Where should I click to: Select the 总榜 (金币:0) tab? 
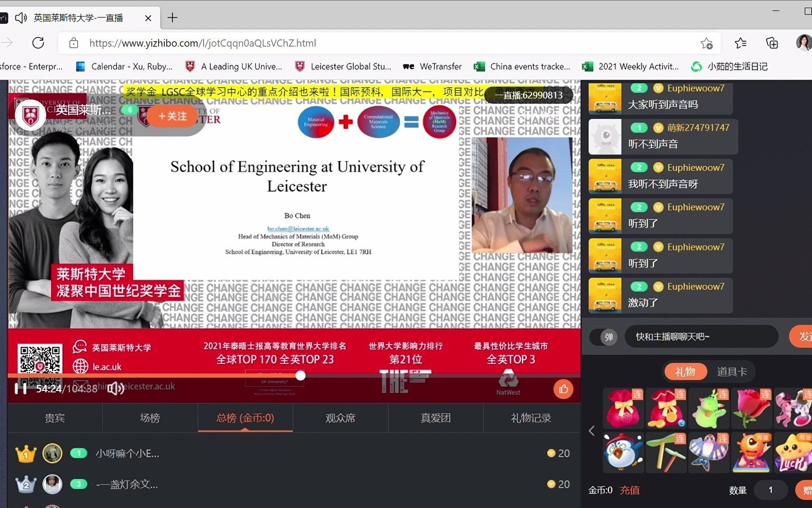245,418
